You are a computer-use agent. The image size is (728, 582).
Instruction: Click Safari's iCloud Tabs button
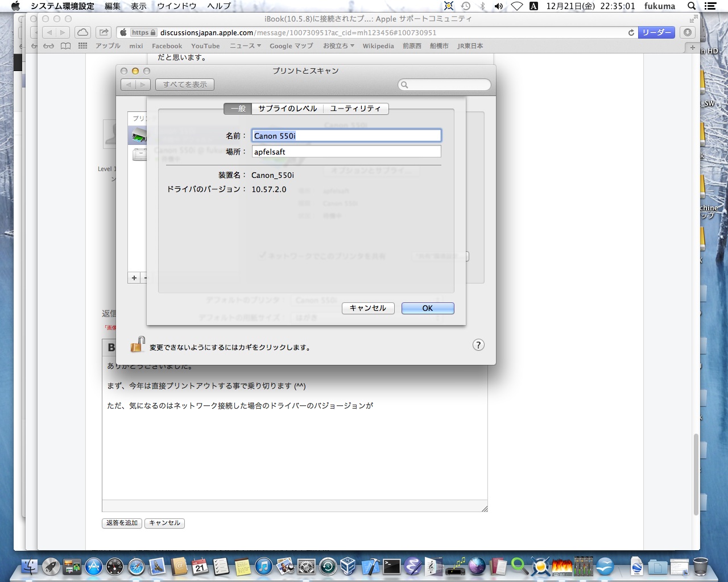point(82,32)
